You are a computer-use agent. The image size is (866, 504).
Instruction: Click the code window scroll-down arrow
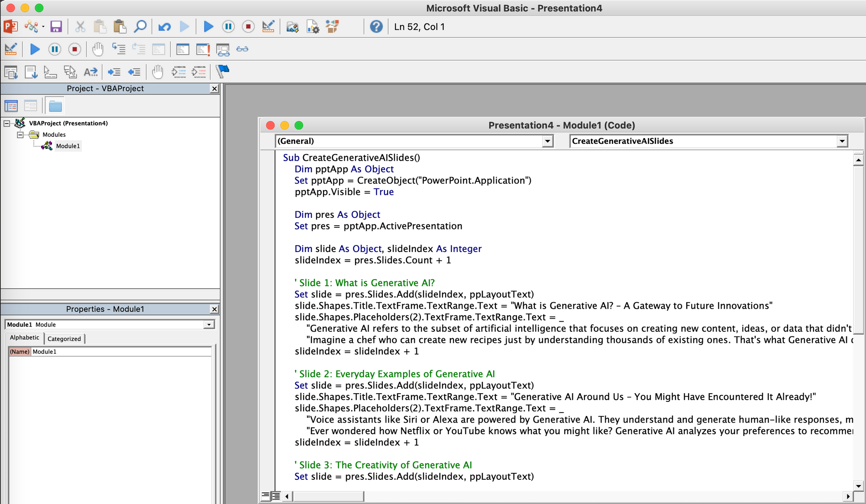pyautogui.click(x=858, y=486)
